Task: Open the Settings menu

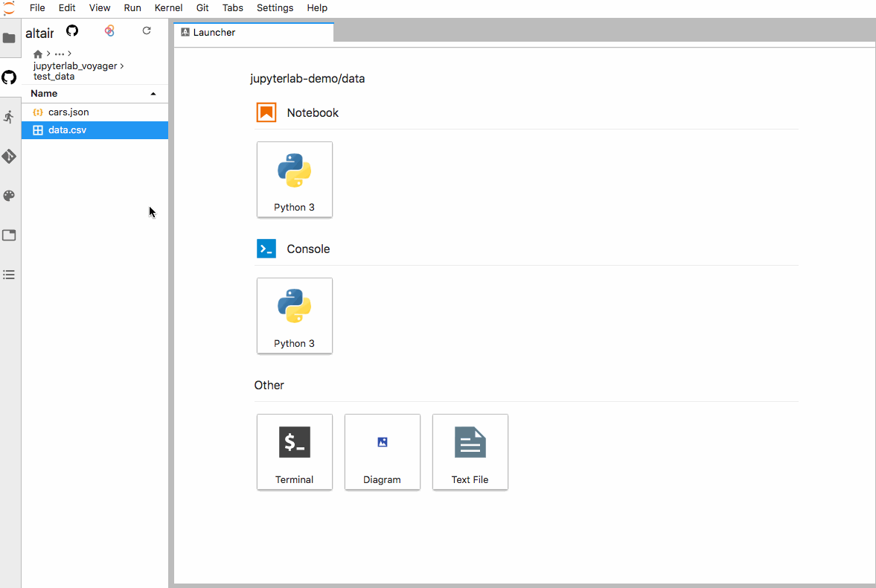Action: (x=275, y=8)
